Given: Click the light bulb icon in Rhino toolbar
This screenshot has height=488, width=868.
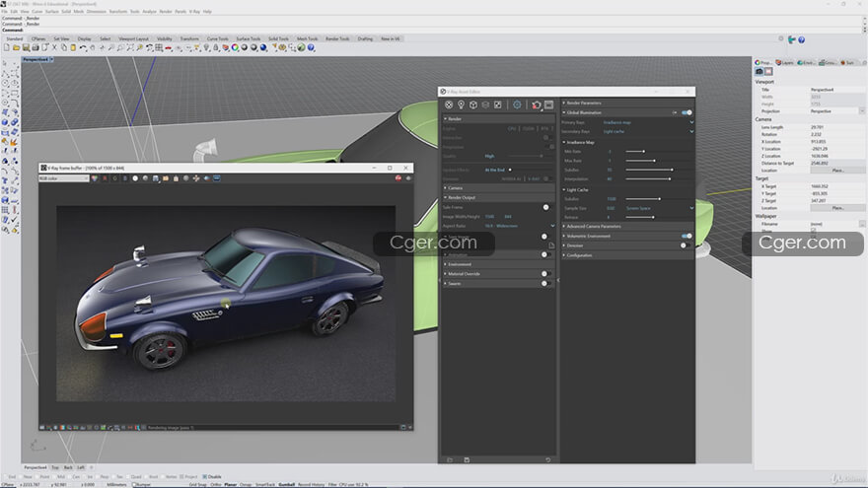Looking at the screenshot, I should (206, 47).
